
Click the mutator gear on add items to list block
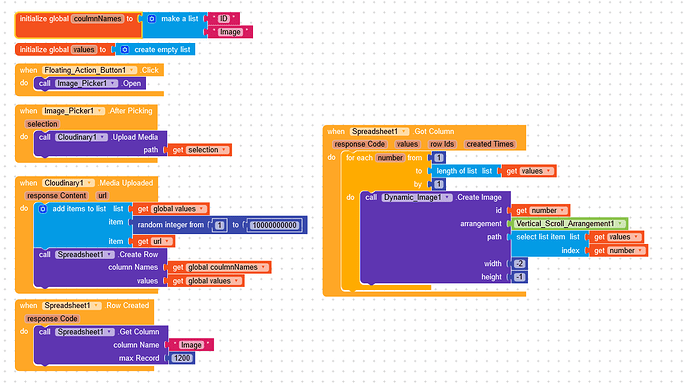[x=43, y=209]
